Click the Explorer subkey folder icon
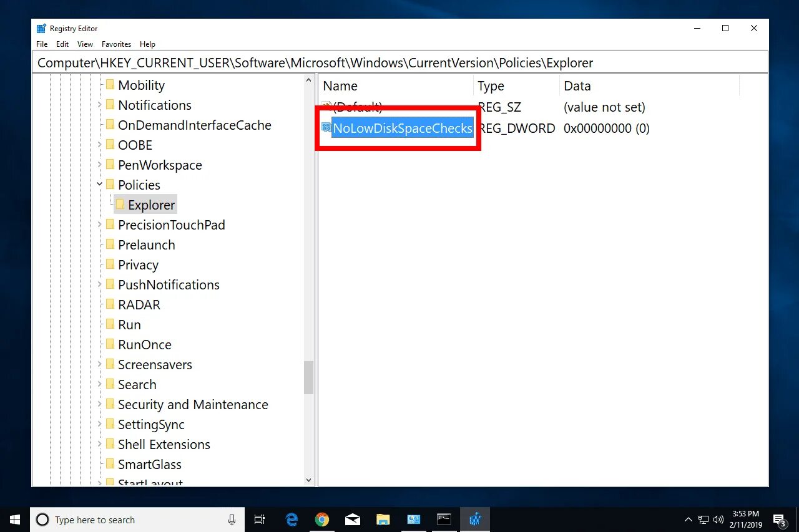799x532 pixels. point(120,205)
